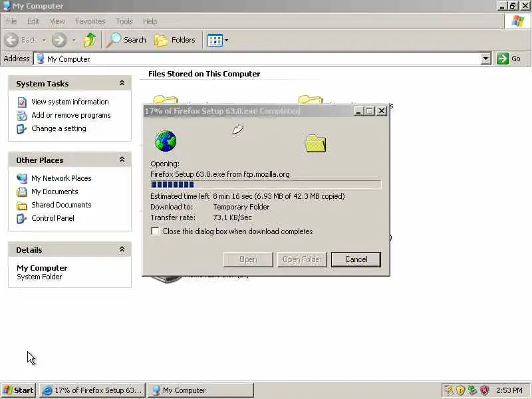Switch to Firefox Setup download taskbar button

(92, 390)
